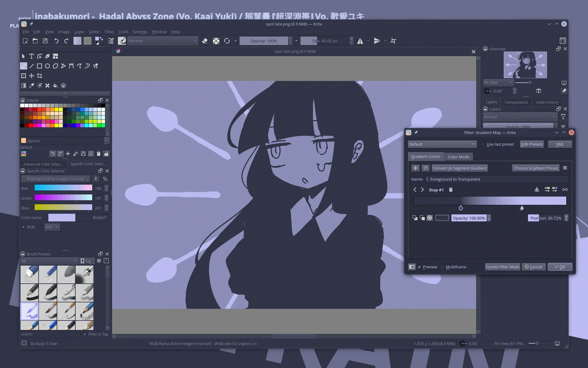Select the Edit Shapes tool
The height and width of the screenshot is (368, 588).
pyautogui.click(x=39, y=56)
